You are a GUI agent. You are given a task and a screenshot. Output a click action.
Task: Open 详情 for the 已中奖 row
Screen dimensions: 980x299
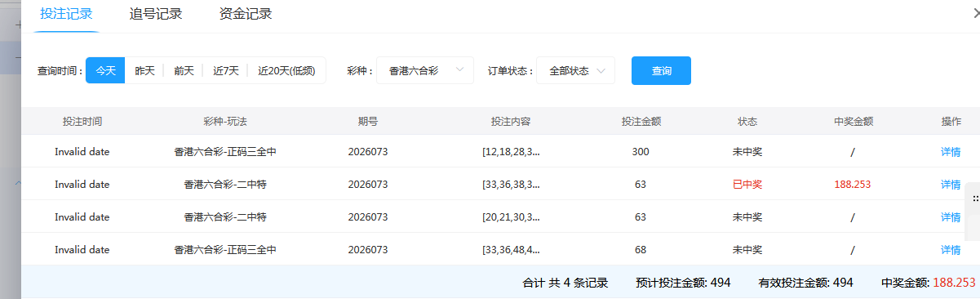tap(951, 184)
